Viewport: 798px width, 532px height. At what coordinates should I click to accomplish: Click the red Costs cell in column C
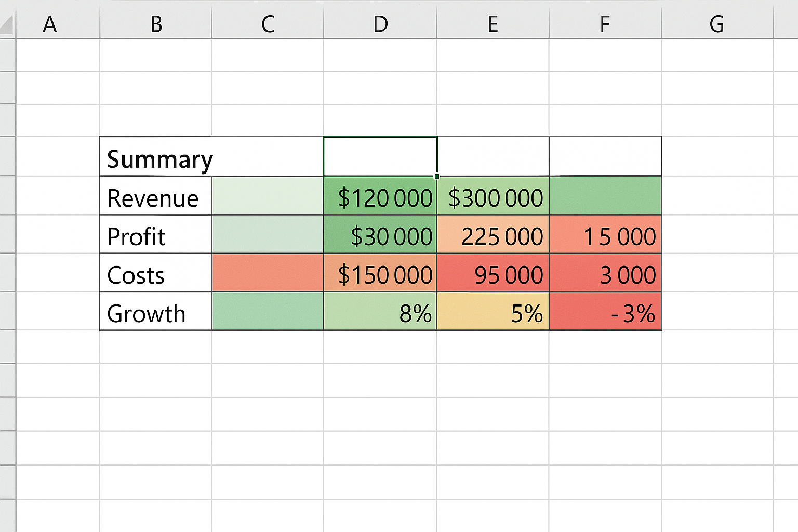tap(268, 273)
